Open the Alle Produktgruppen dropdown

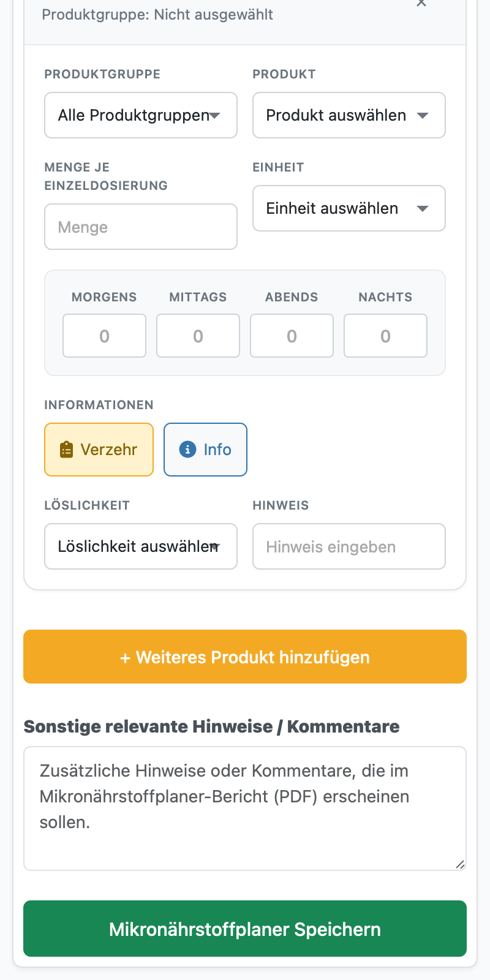141,115
